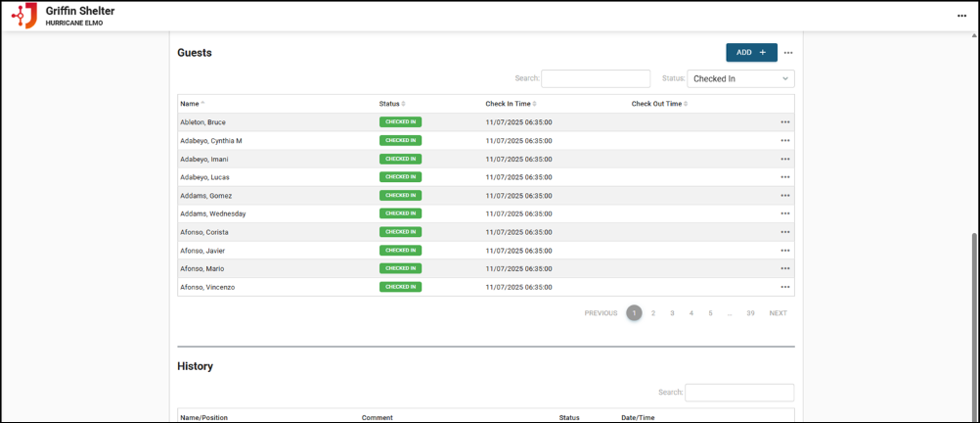980x423 pixels.
Task: Click the Juvare logo icon
Action: coord(23,16)
